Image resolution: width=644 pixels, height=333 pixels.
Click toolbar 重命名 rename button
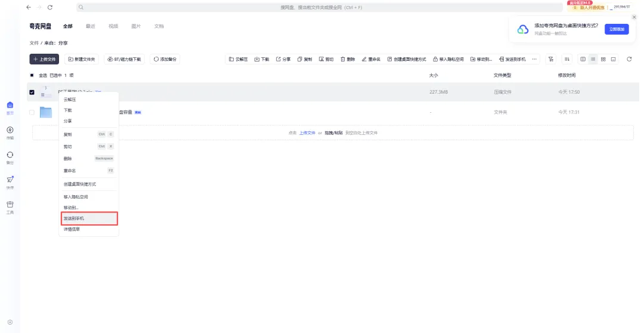point(371,59)
